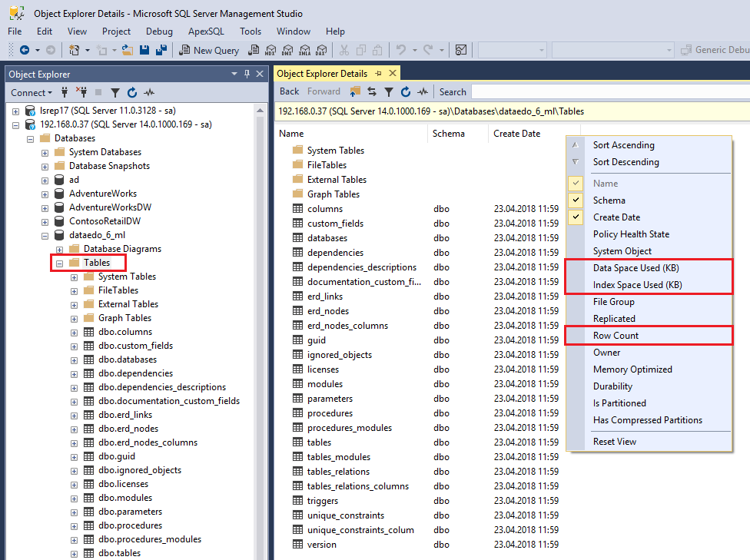Click the synchronize icon in Object Explorer Details
750x560 pixels.
pyautogui.click(x=371, y=91)
